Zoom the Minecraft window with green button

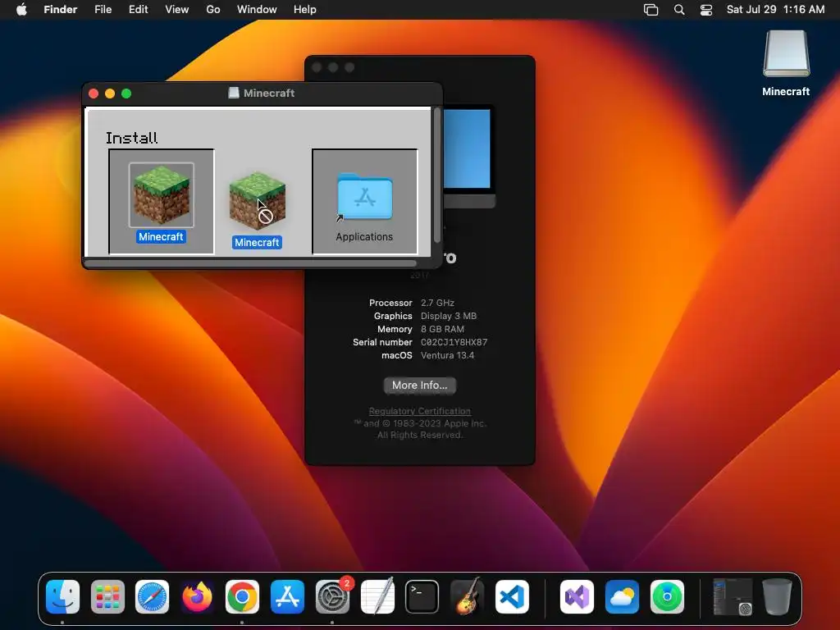click(x=126, y=94)
